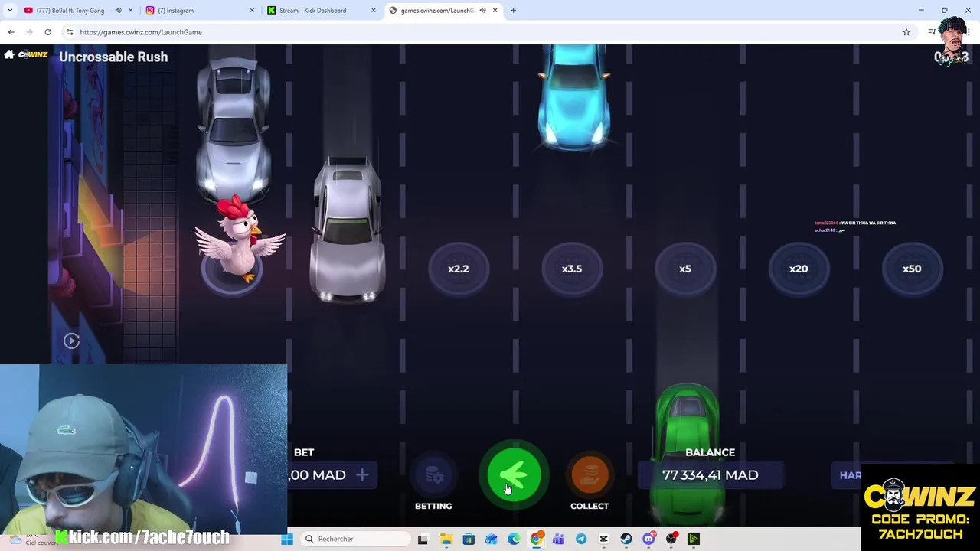Close the Kick Dashboard tab

[x=374, y=10]
